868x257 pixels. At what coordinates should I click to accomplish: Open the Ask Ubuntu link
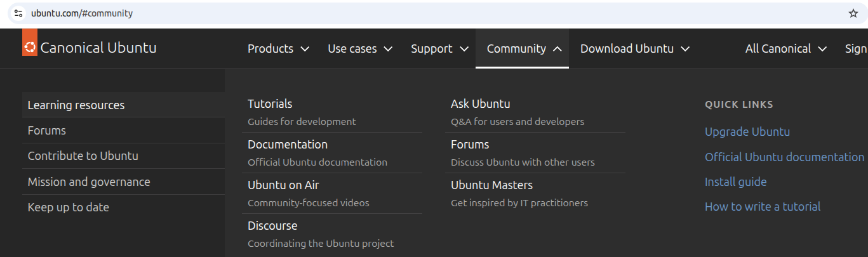pos(481,103)
